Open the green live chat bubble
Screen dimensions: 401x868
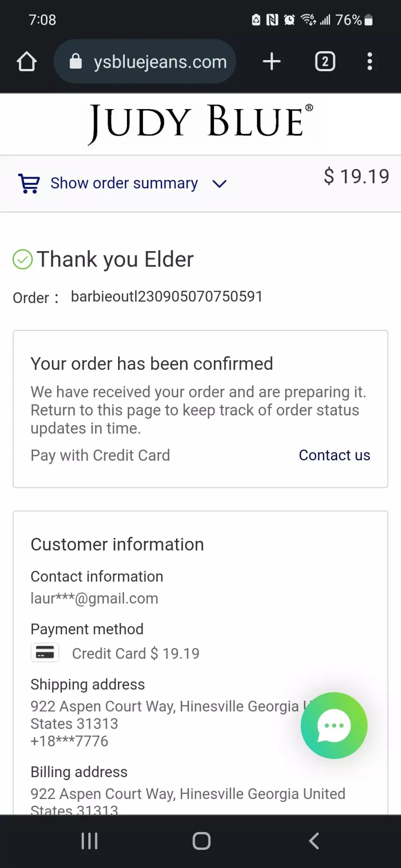(x=334, y=725)
